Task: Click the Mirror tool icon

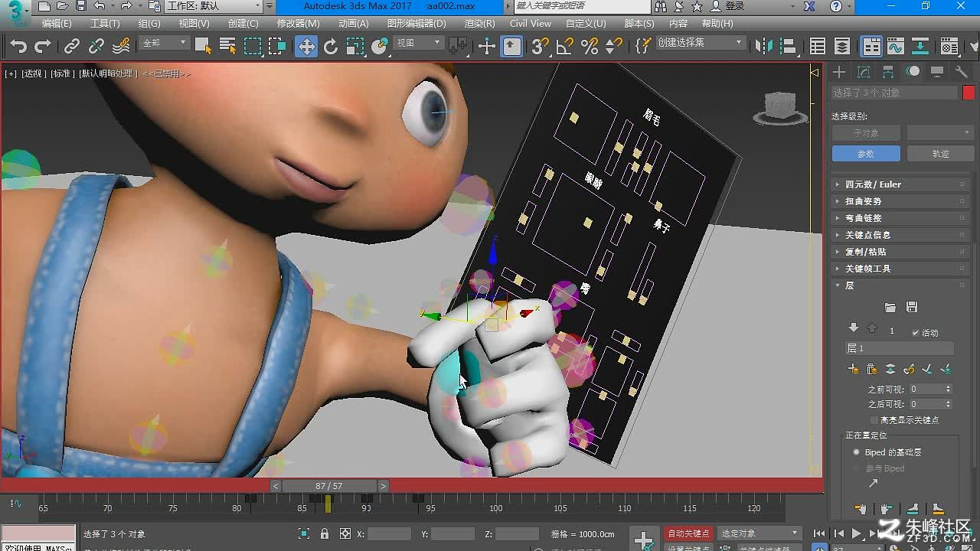Action: pos(764,47)
